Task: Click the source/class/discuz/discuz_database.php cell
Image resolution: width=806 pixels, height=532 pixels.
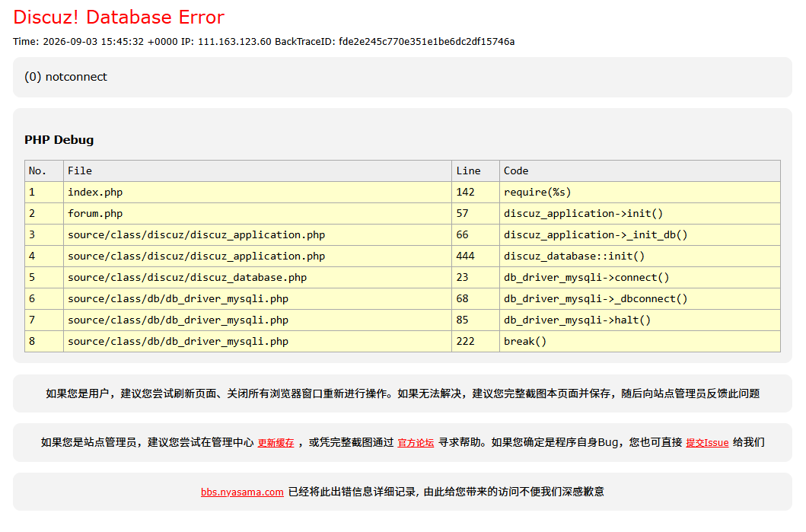Action: (x=257, y=278)
